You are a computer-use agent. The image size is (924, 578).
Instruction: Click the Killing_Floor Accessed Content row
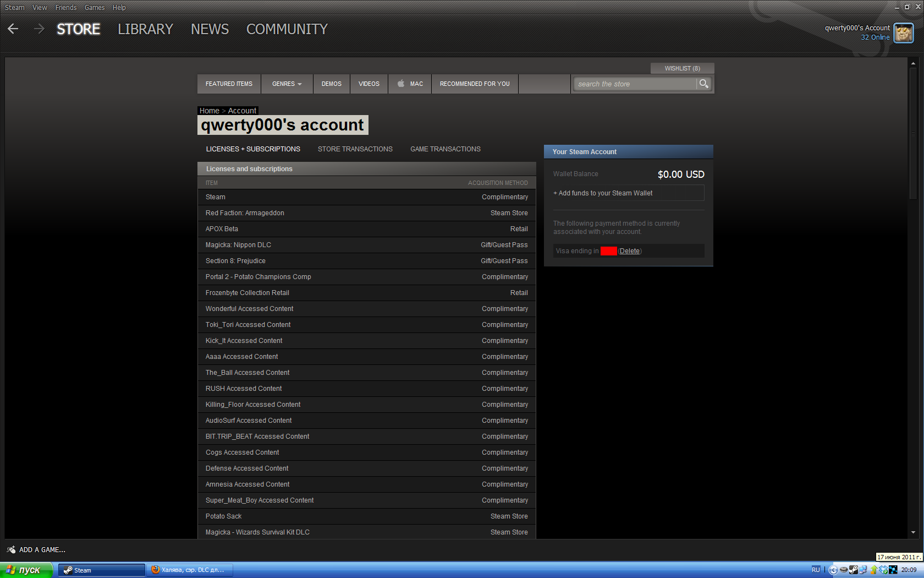click(366, 405)
